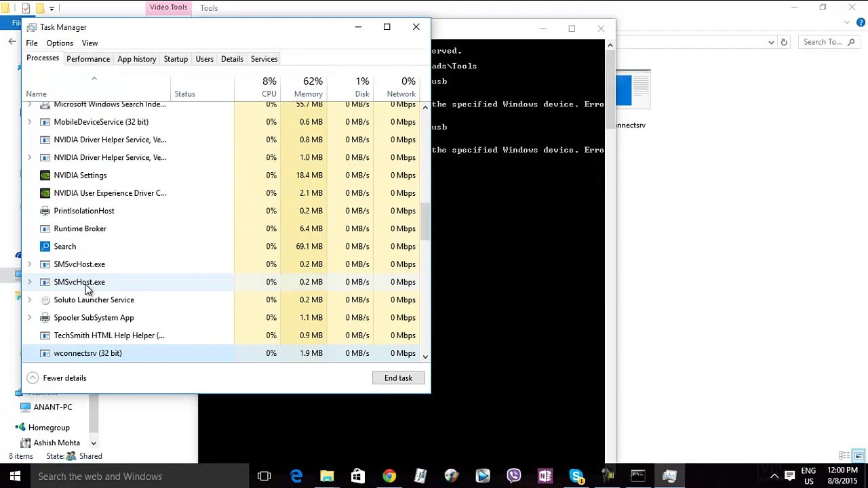Switch to the Performance tab
Viewport: 868px width, 488px height.
click(x=88, y=59)
